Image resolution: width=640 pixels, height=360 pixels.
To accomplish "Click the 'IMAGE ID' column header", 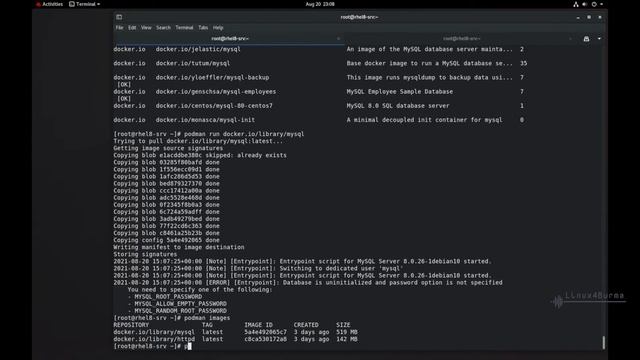I will point(258,325).
